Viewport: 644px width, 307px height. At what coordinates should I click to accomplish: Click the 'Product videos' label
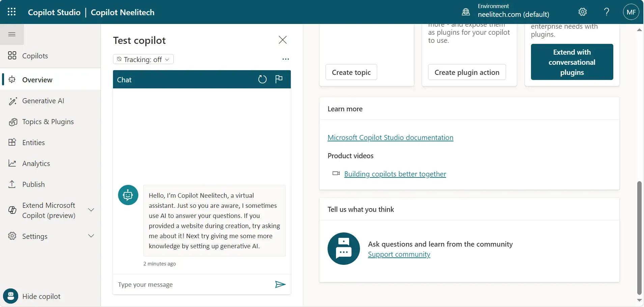[351, 156]
